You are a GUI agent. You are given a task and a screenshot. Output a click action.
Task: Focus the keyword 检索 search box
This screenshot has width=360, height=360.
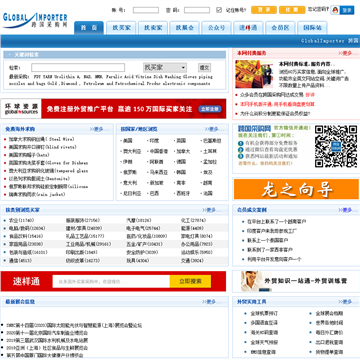[78, 68]
